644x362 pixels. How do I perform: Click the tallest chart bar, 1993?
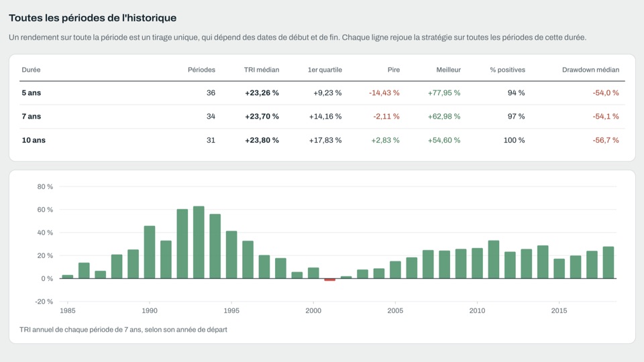199,242
